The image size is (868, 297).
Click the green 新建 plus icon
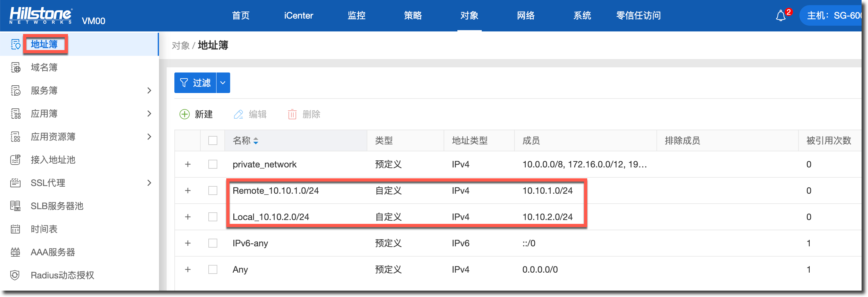184,114
